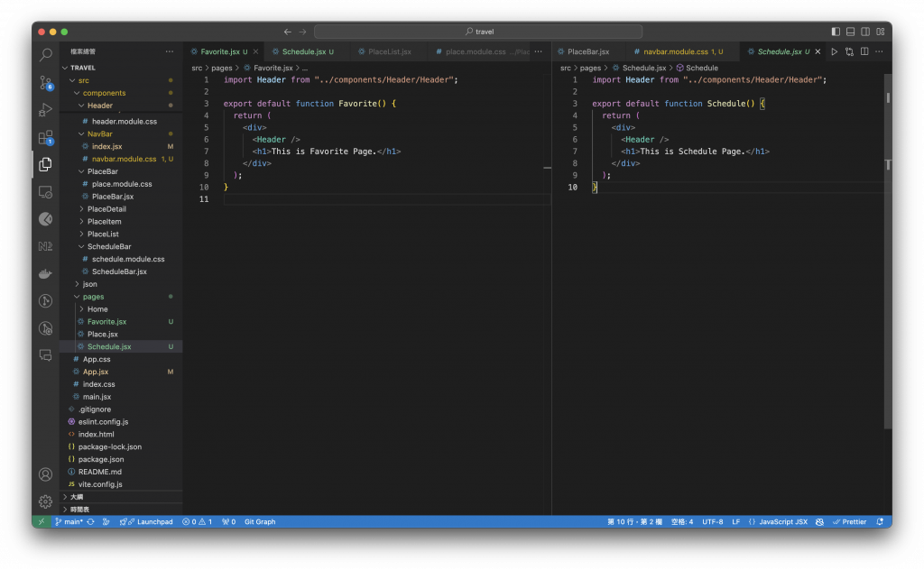Viewport: 924px width, 570px height.
Task: Open Accounts menu icon
Action: (x=45, y=474)
